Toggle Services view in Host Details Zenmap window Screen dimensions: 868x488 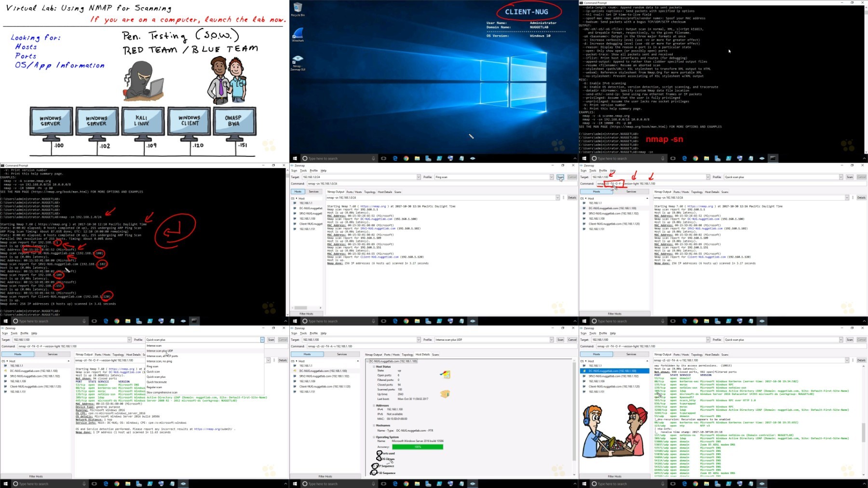(342, 354)
